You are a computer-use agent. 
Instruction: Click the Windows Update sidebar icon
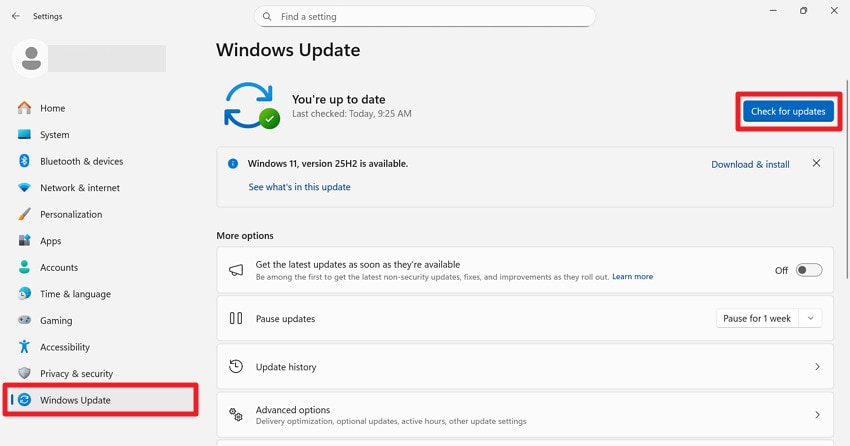pyautogui.click(x=24, y=400)
